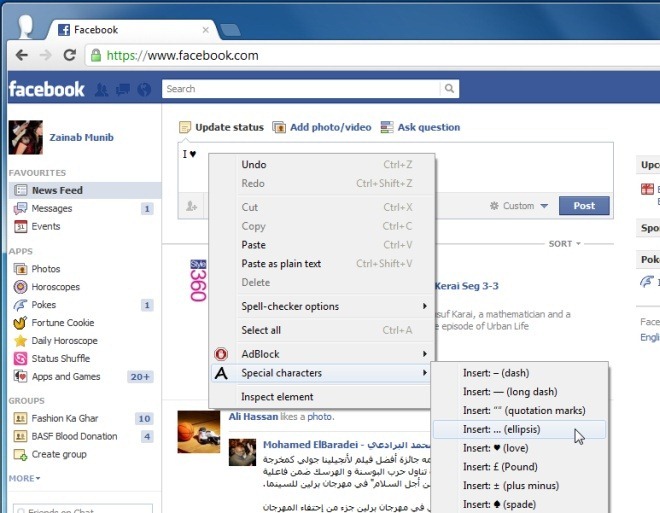Click the Facebook logo in header
Viewport: 660px width, 513px height.
tap(47, 89)
